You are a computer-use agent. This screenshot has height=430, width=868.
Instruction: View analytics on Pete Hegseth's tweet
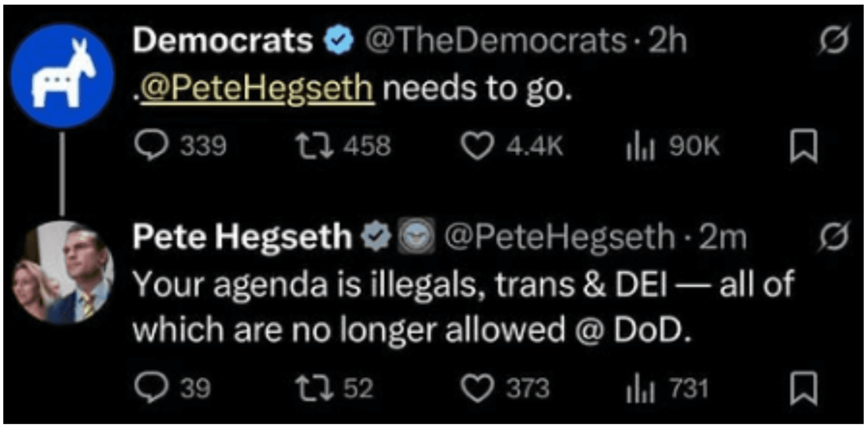click(x=640, y=389)
